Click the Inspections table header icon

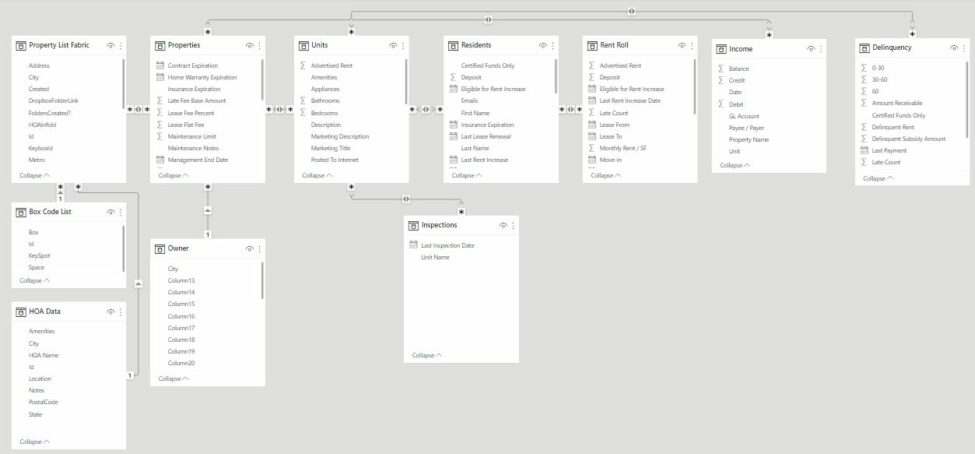[x=414, y=225]
